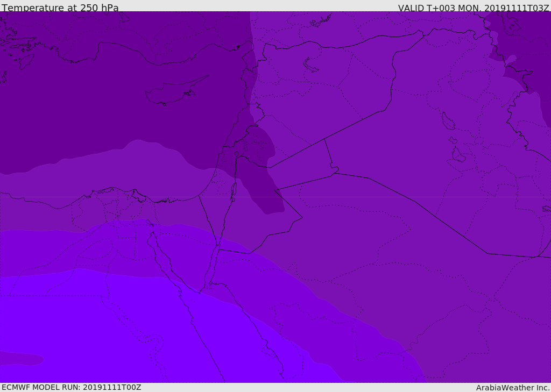This screenshot has height=392, width=551.
Task: Click the small dark patch at lower-left edge
Action: pos(22,358)
